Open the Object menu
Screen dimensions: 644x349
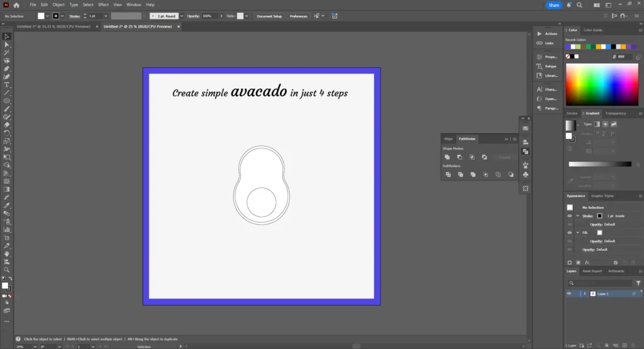tap(58, 5)
